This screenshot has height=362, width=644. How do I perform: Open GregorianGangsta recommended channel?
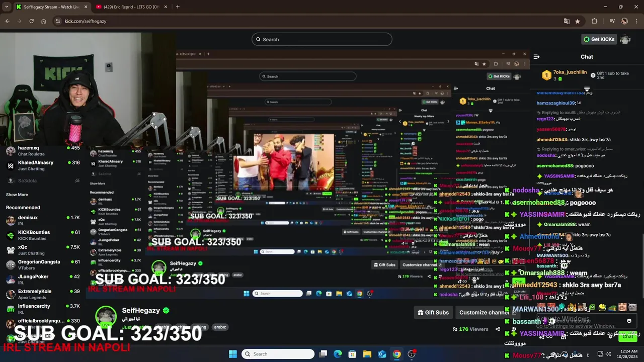coord(43,264)
